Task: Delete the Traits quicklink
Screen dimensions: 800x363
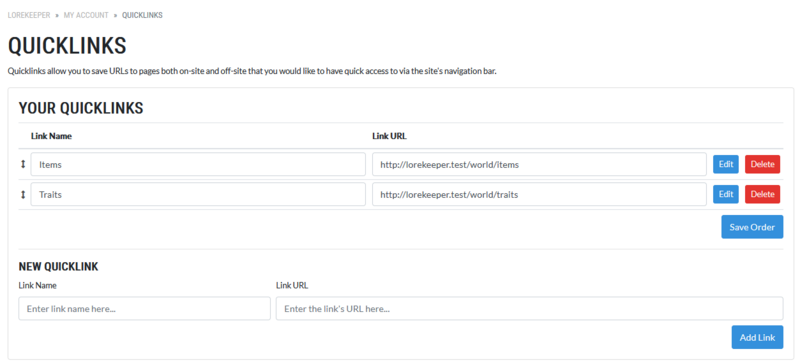Action: click(763, 195)
